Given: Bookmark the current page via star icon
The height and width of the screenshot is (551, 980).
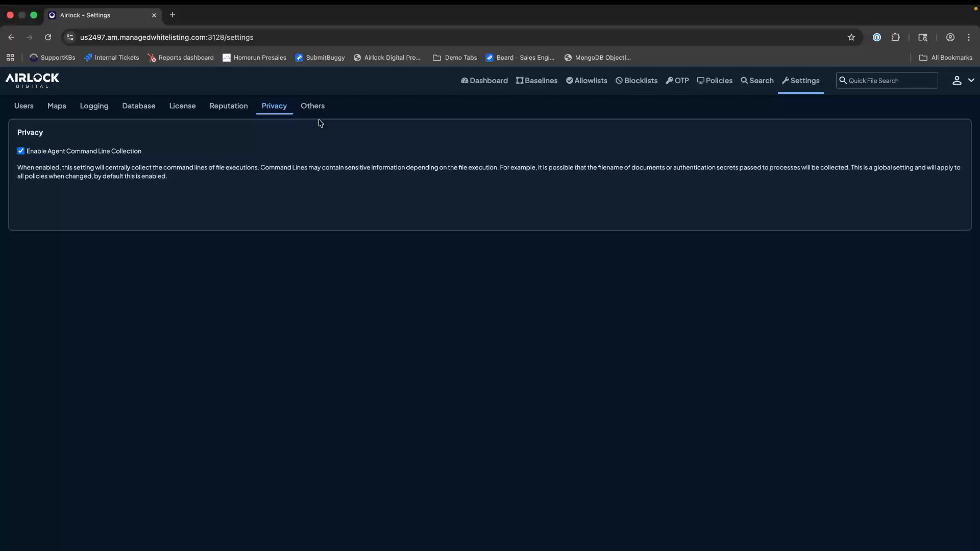Looking at the screenshot, I should click(x=852, y=37).
